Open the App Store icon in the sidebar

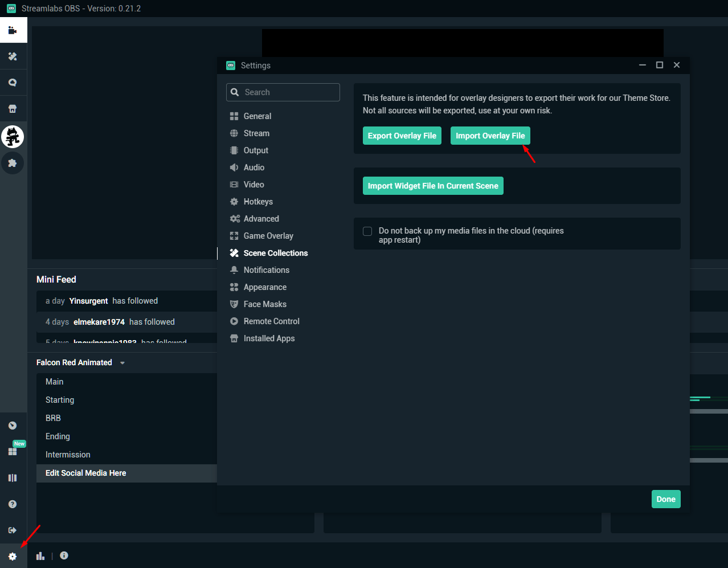point(13,108)
